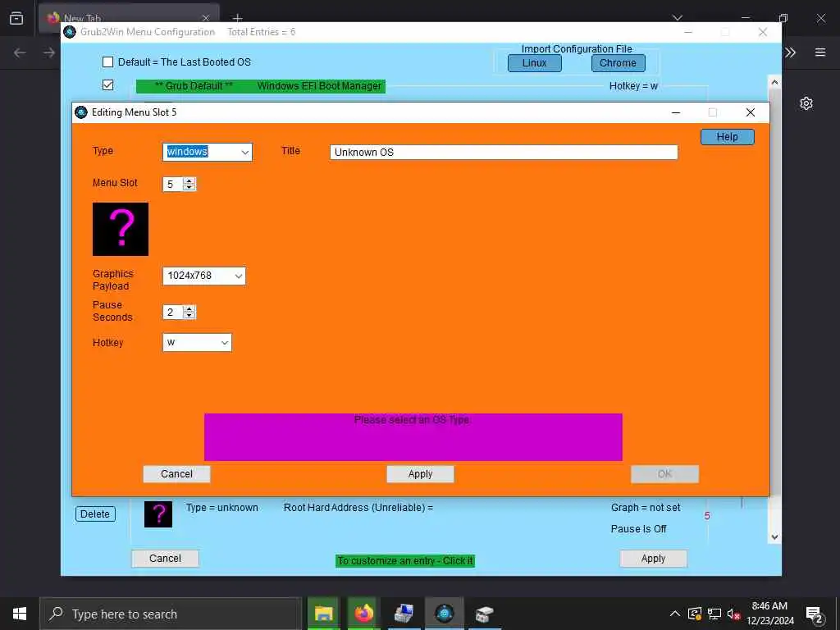Go back in Firefox browser
Viewport: 840px width, 630px height.
pos(20,52)
